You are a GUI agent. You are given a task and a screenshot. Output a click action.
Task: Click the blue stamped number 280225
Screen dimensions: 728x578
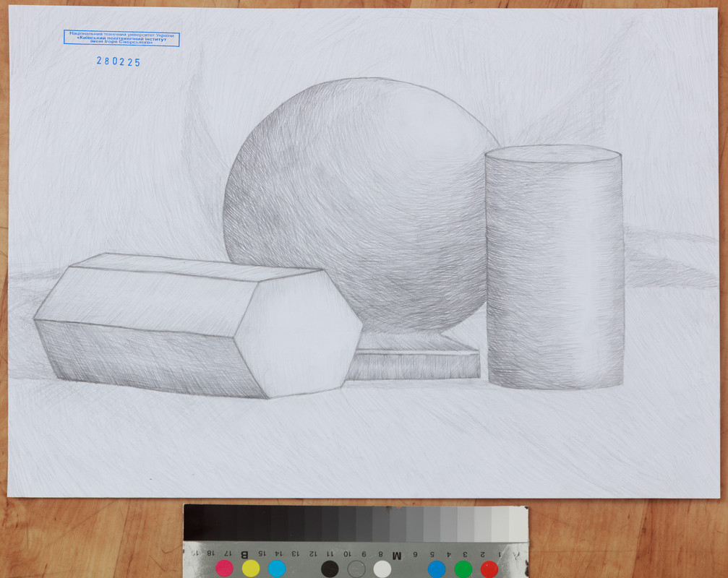[x=119, y=61]
